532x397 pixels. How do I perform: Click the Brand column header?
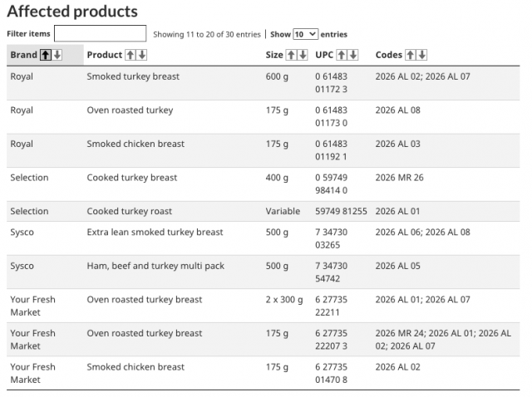(x=23, y=55)
